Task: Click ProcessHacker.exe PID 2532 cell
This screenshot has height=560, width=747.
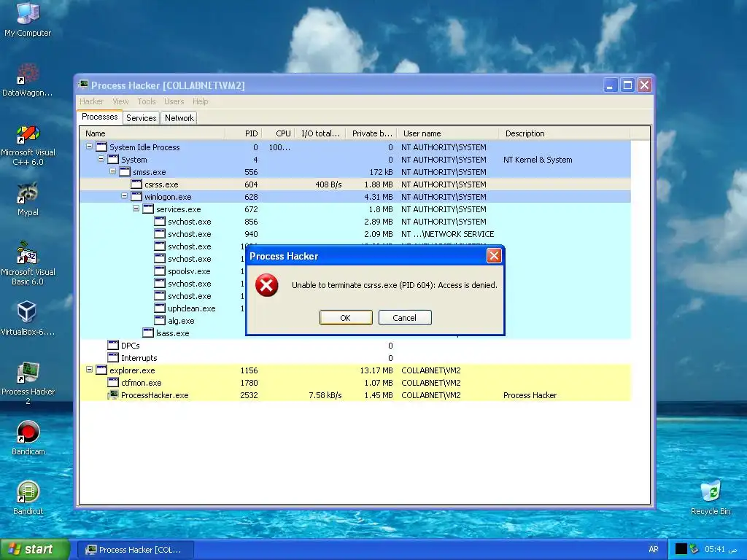Action: coord(249,394)
